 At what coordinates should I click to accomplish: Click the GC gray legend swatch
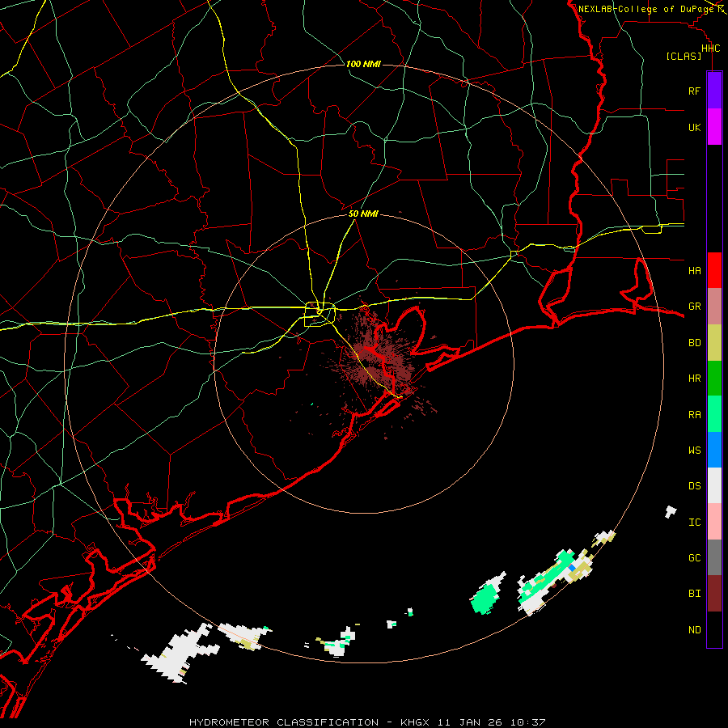point(714,557)
